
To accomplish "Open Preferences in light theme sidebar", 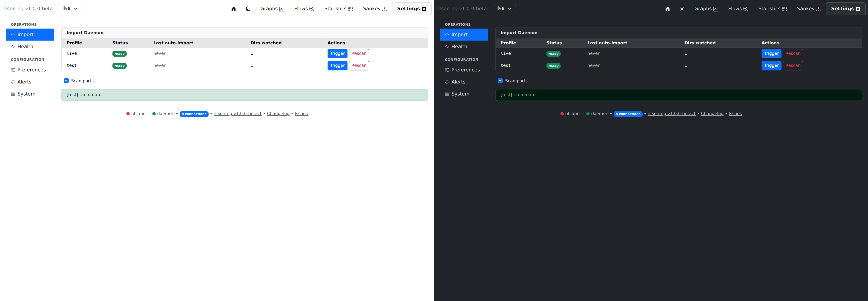I will (x=30, y=70).
